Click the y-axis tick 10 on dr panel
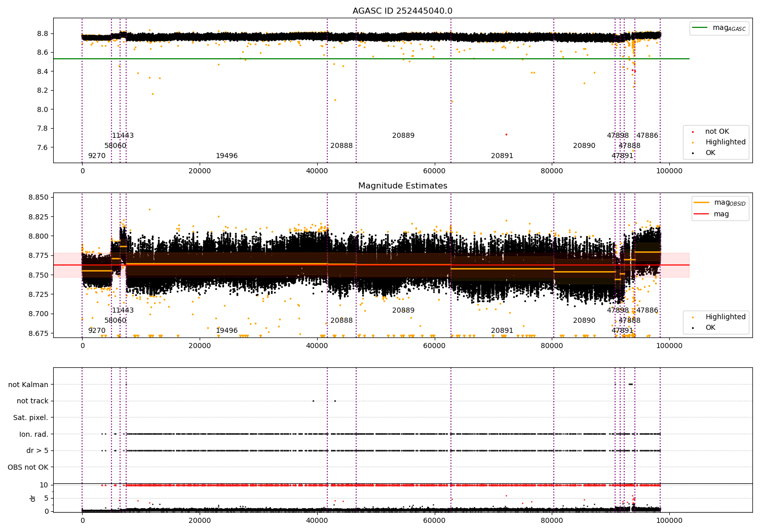The width and height of the screenshot is (760, 532). 44,485
